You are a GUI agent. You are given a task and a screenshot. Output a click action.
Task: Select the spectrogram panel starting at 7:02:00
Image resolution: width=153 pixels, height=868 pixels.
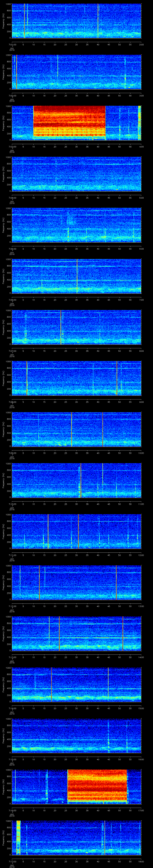coord(76,72)
